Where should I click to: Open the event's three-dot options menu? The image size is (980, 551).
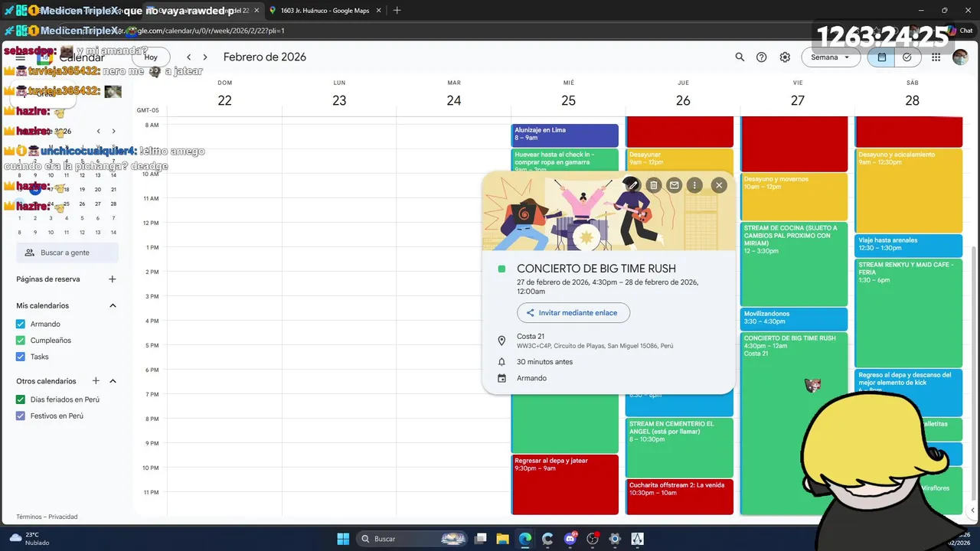point(694,185)
